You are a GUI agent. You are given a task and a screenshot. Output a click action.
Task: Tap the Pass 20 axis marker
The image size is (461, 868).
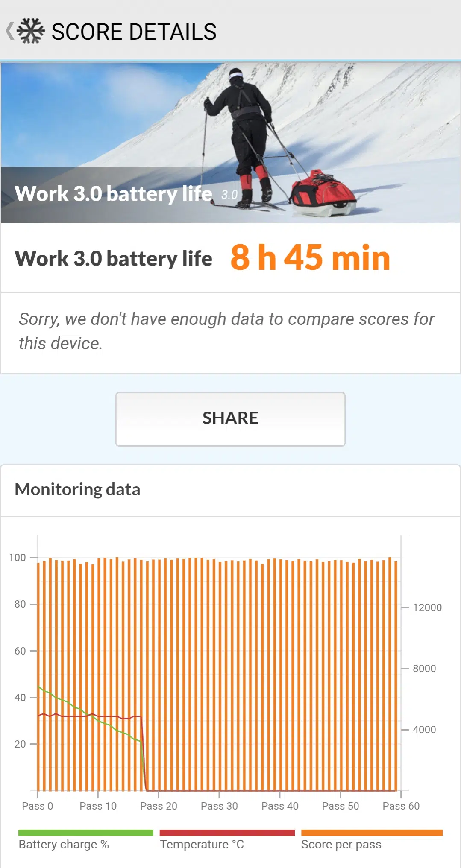[159, 806]
